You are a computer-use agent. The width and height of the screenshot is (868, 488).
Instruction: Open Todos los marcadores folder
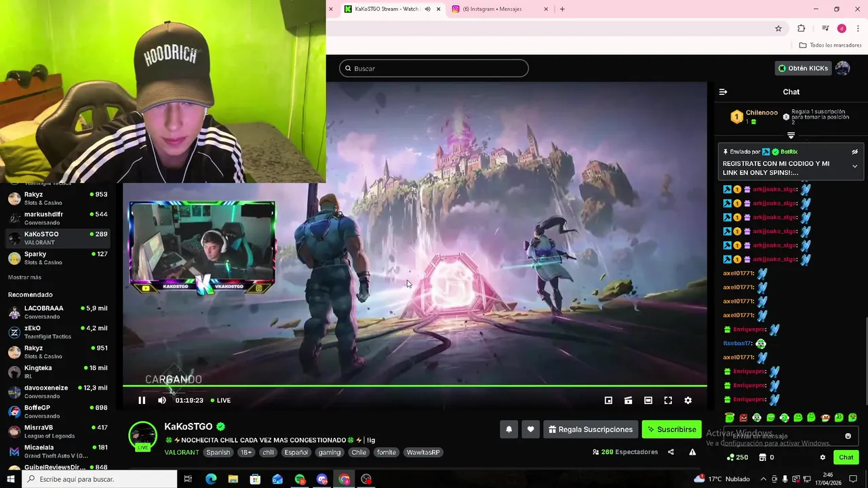tap(830, 45)
